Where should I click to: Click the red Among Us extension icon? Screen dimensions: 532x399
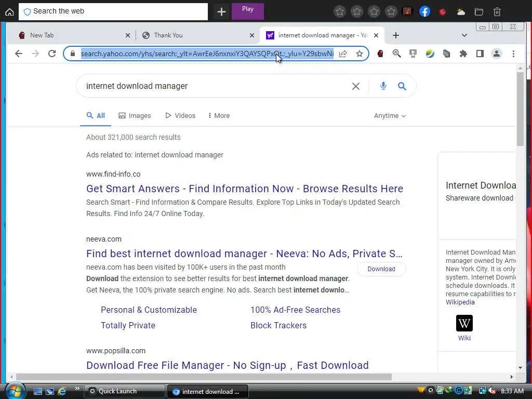(x=380, y=54)
